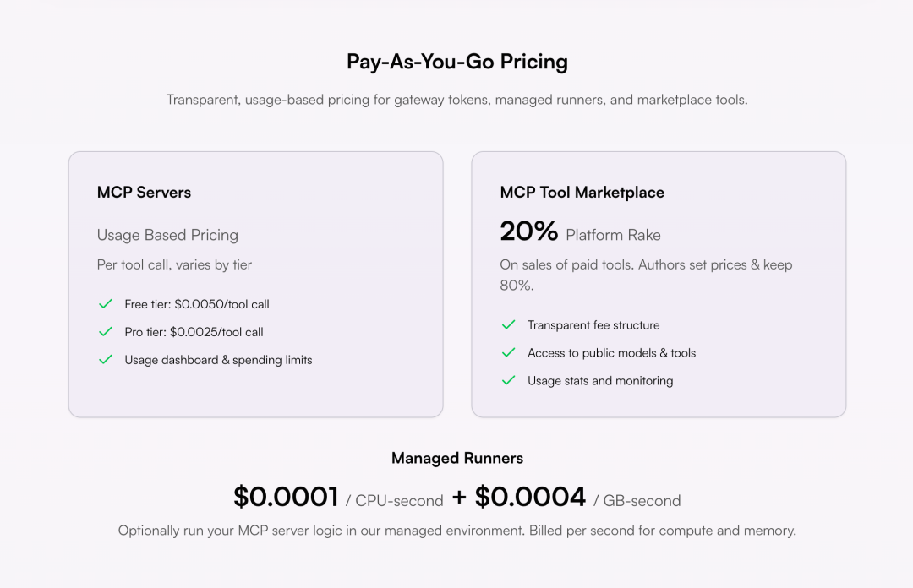913x588 pixels.
Task: Click the checkmark beside Pro tier pricing
Action: tap(106, 332)
